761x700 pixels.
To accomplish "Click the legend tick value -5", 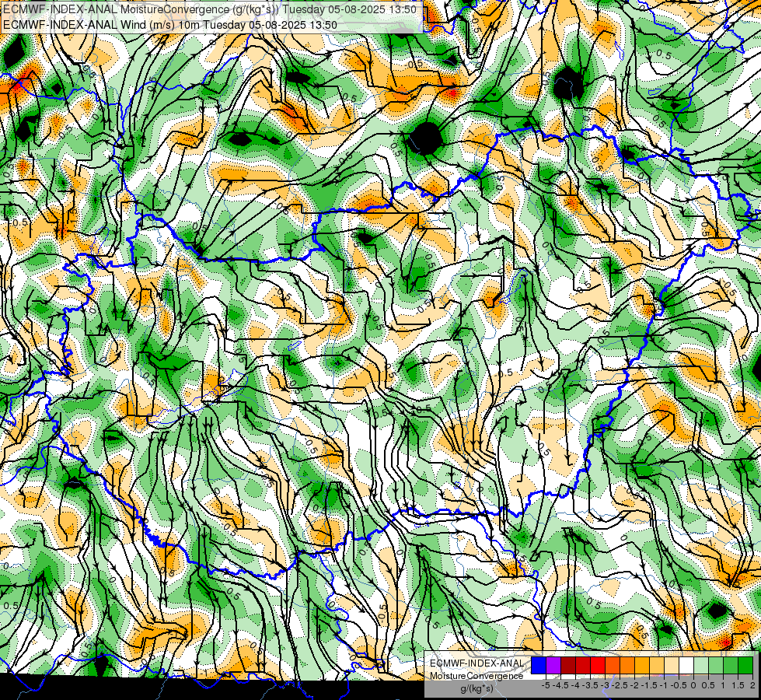I will click(x=546, y=685).
